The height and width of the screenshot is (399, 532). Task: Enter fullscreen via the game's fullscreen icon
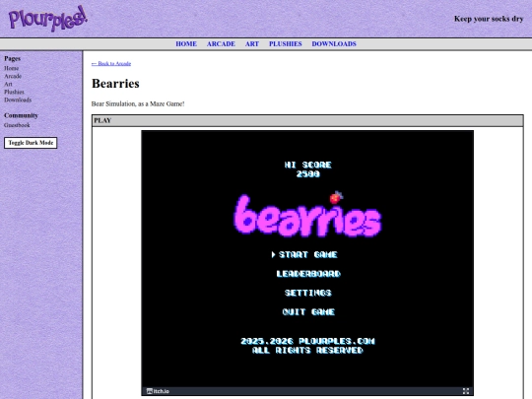click(466, 391)
